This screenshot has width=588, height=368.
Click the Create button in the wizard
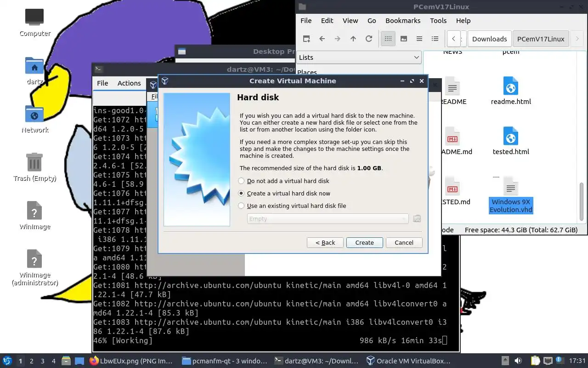(x=364, y=243)
